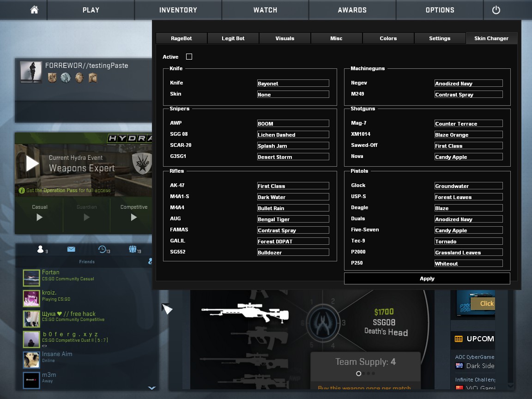
Task: Open the group lobby icon
Action: coord(133,249)
